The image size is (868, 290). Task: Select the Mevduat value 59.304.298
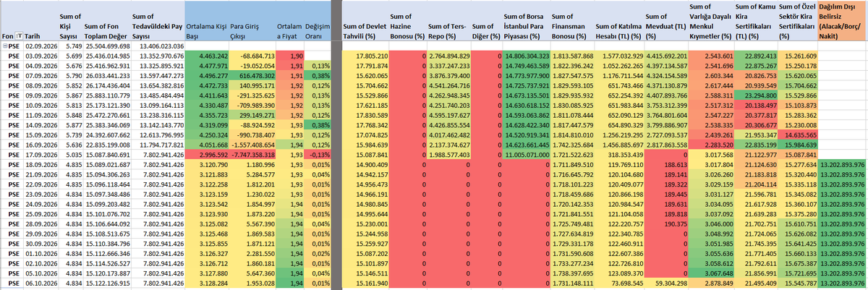click(x=667, y=284)
